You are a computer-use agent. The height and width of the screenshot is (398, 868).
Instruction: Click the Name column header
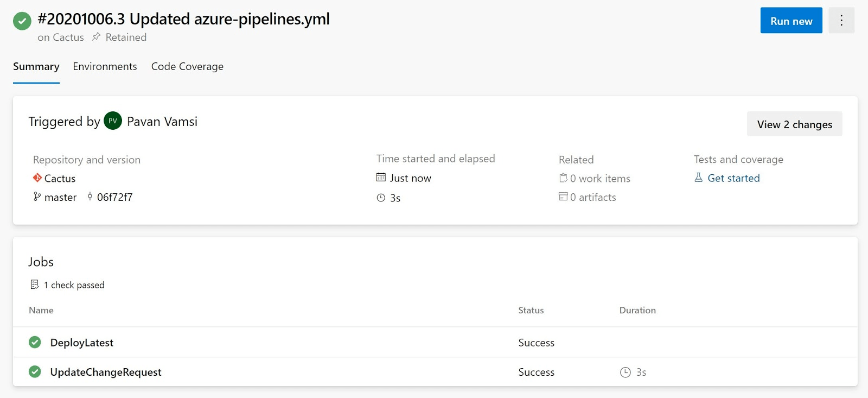click(x=41, y=310)
